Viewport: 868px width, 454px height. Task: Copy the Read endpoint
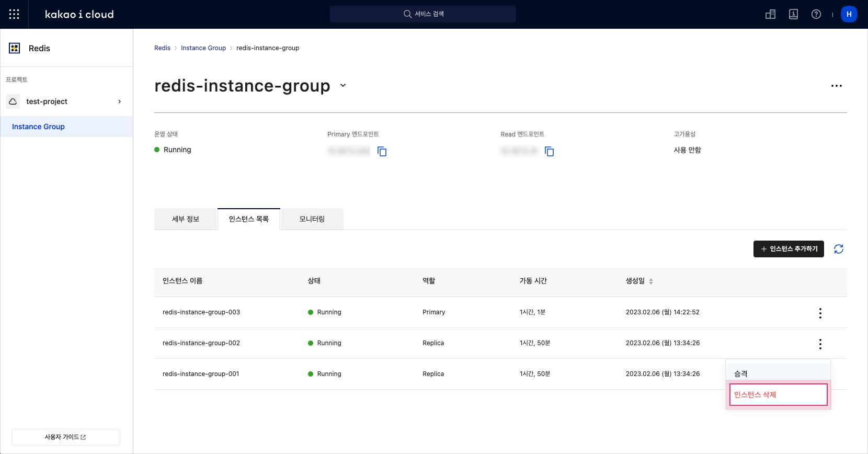pyautogui.click(x=550, y=151)
